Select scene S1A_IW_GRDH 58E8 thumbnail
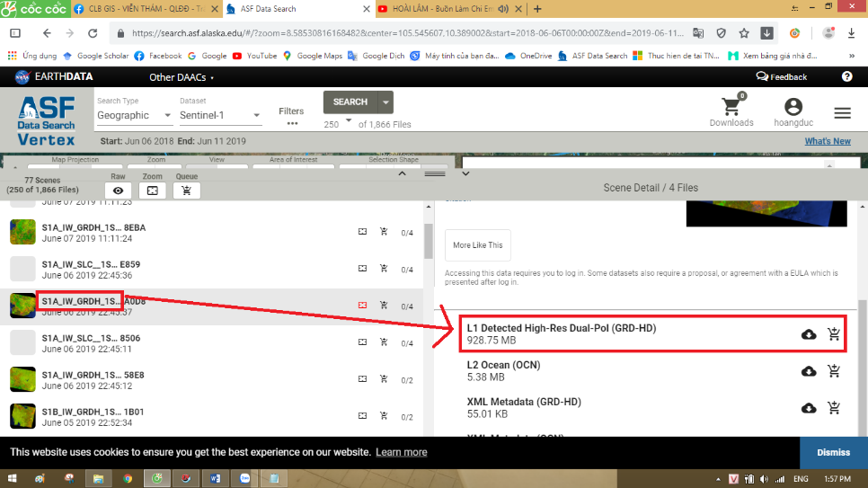868x488 pixels. coord(22,379)
